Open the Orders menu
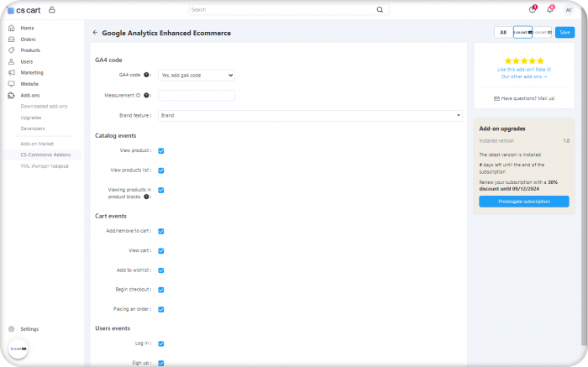 coord(28,39)
